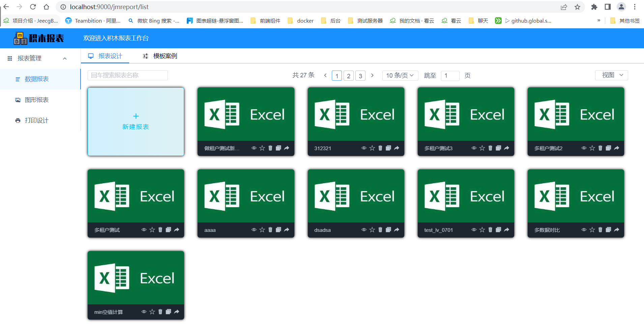Click the browser home button
Viewport: 644px width, 325px height.
point(47,7)
